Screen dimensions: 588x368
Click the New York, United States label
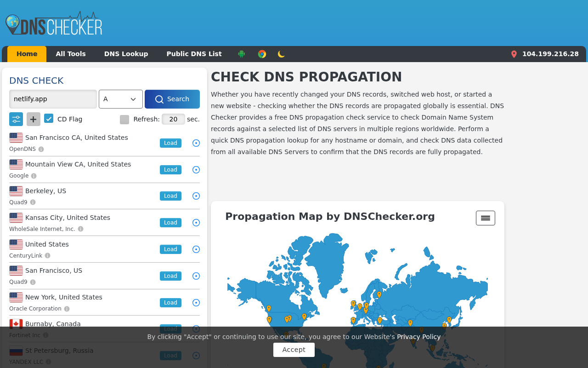point(64,297)
